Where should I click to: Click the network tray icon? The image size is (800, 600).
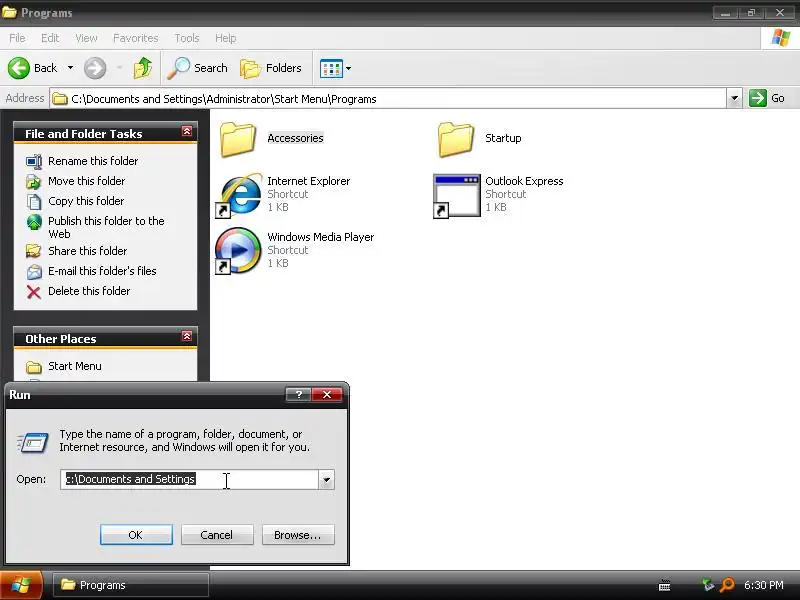pyautogui.click(x=707, y=585)
